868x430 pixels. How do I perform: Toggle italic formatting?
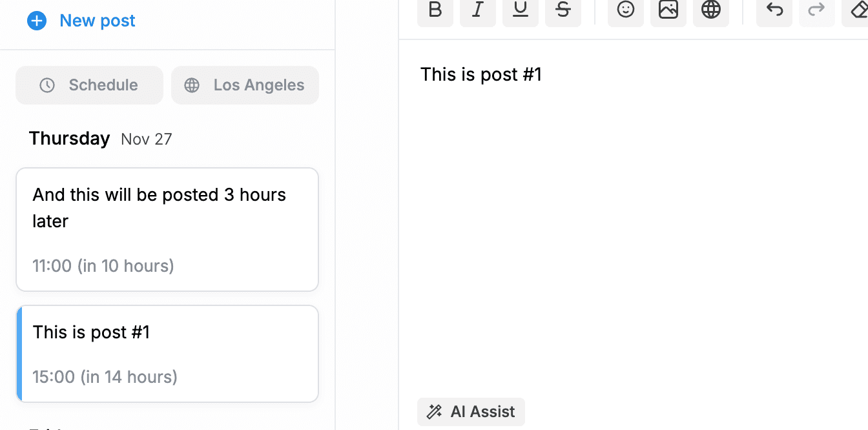tap(478, 10)
